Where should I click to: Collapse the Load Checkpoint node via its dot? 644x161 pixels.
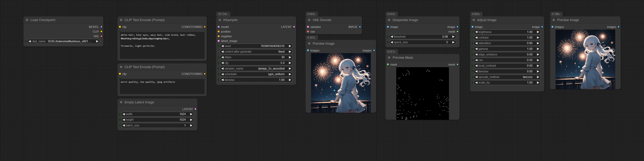[27, 20]
